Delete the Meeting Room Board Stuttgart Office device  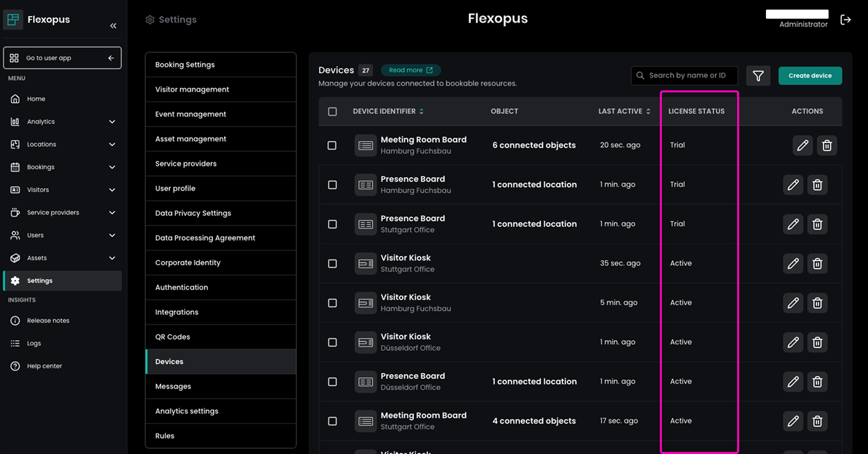pos(817,421)
